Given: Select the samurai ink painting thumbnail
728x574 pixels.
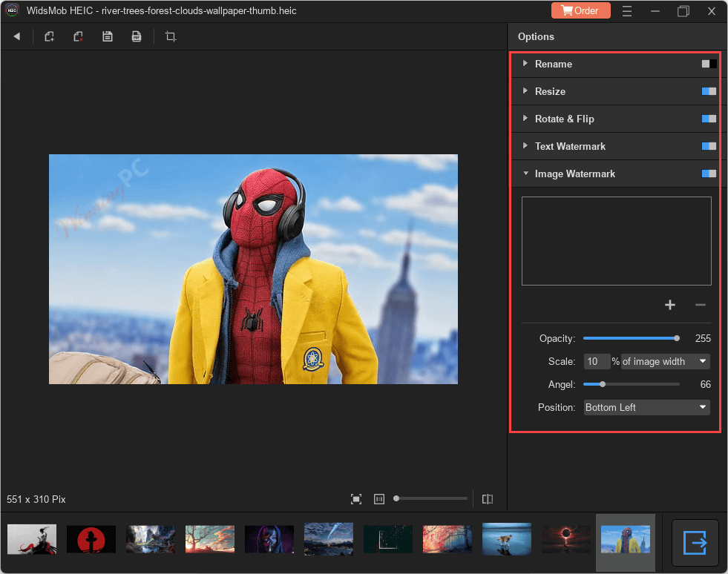Looking at the screenshot, I should click(x=32, y=539).
